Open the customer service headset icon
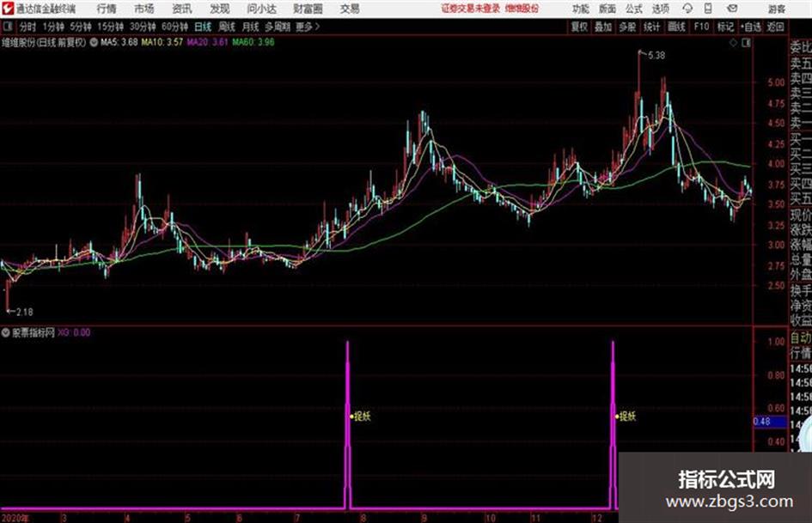Viewport: 812px width, 523px height. point(687,9)
